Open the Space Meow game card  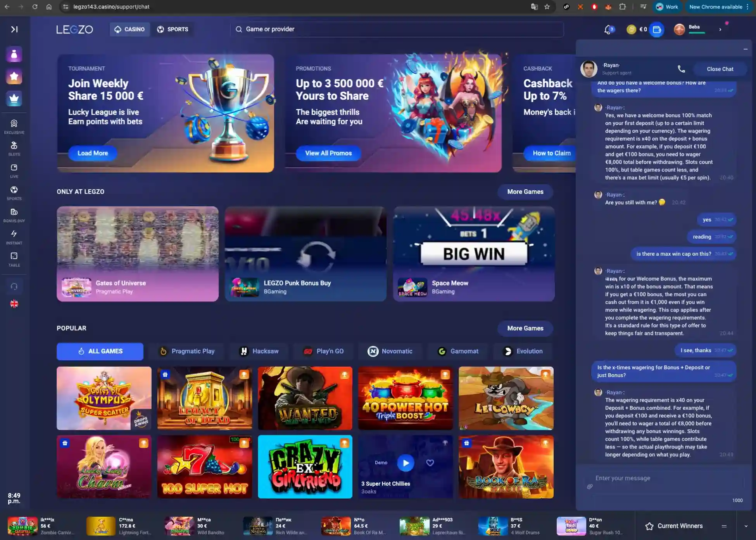474,254
